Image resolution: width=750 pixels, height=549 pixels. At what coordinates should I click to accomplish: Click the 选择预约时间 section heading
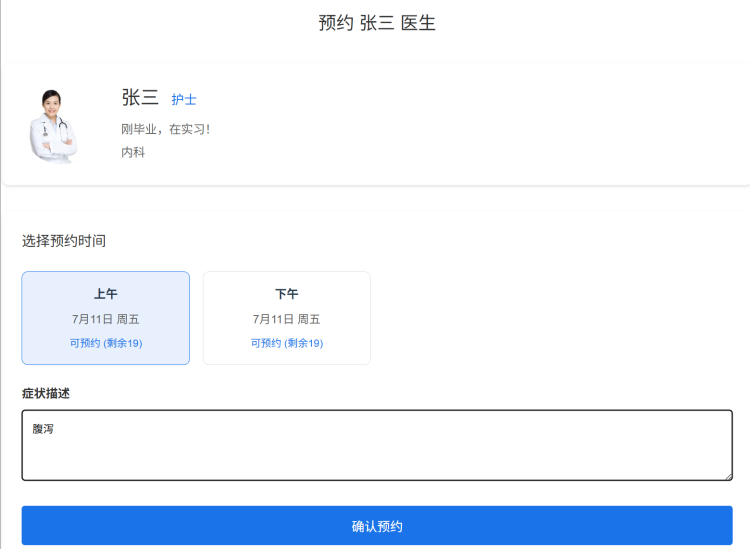64,241
